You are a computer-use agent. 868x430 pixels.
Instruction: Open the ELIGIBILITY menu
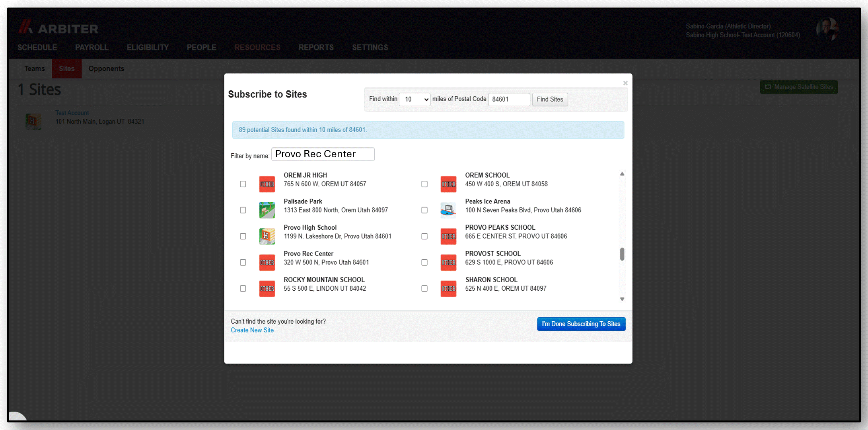[x=148, y=47]
